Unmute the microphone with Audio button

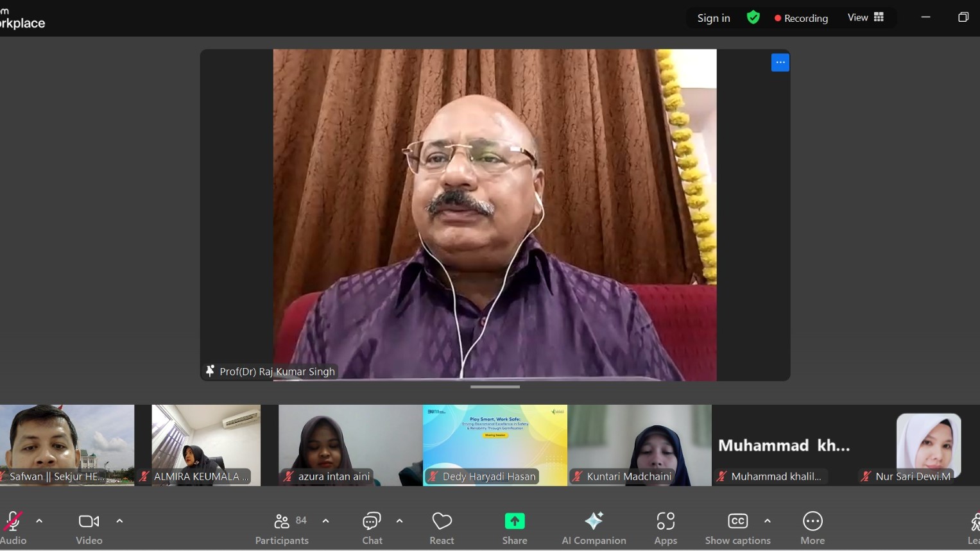coord(13,529)
